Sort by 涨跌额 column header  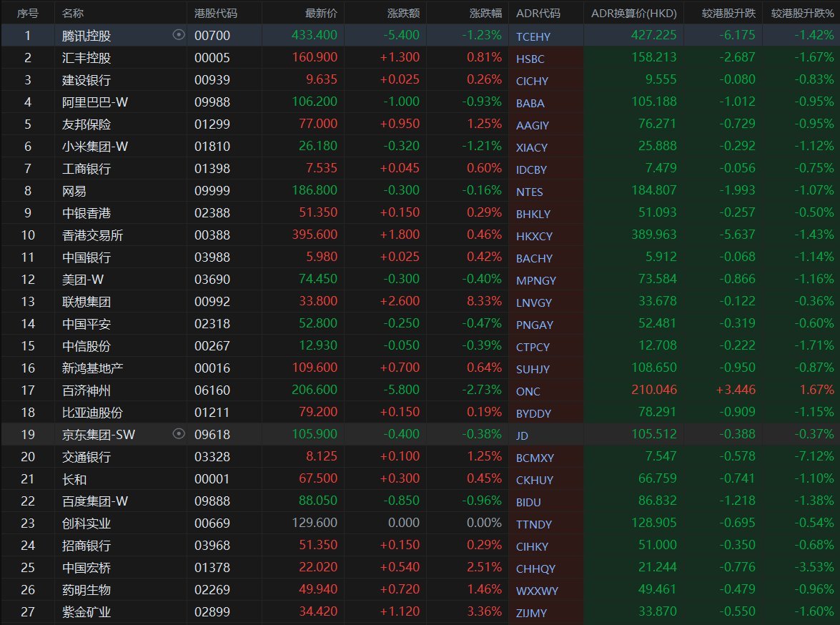tap(403, 13)
